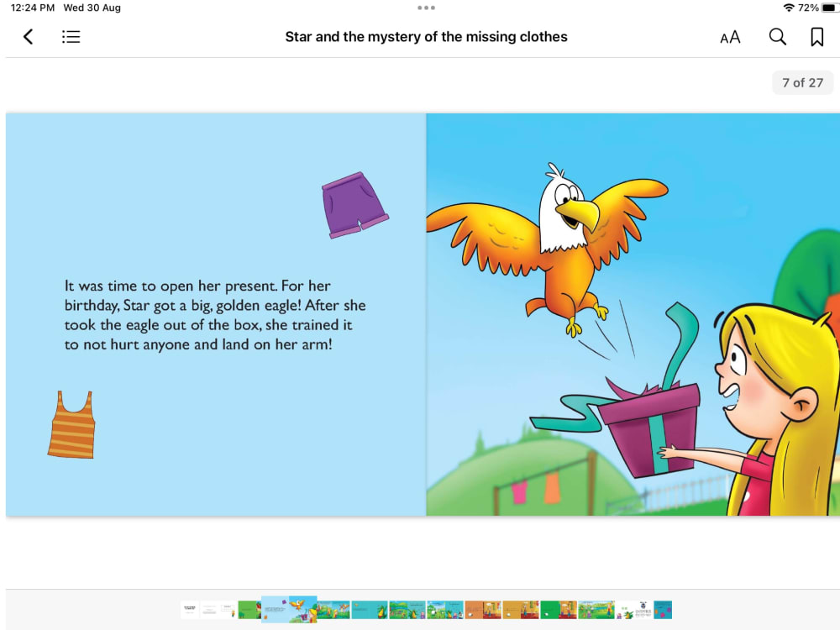Open the first orange-colored thumbnail in the strip
Screen dimensions: 840x630
[x=483, y=610]
